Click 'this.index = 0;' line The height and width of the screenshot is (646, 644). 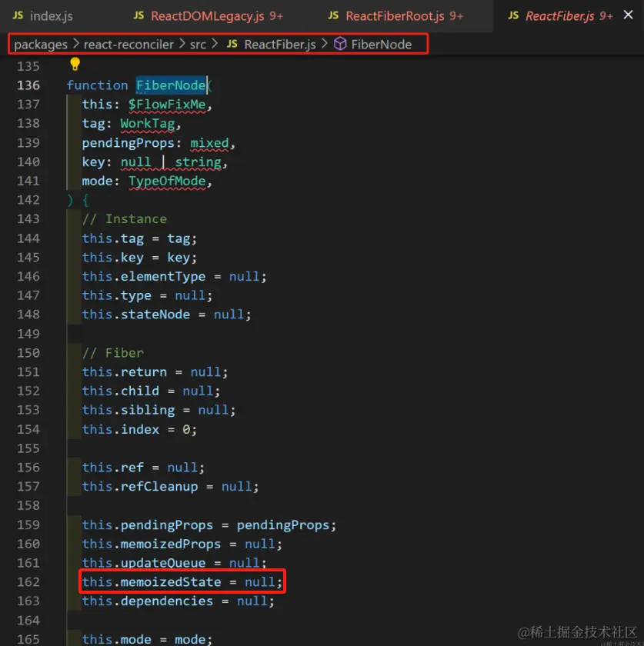click(140, 429)
